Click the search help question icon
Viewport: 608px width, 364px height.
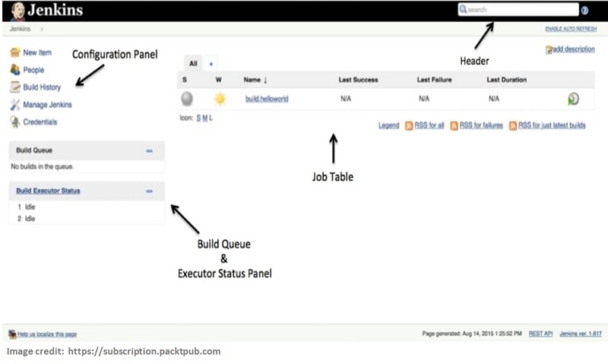tap(584, 10)
